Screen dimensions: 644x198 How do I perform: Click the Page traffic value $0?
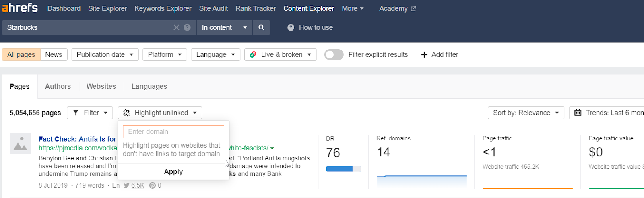click(x=596, y=152)
